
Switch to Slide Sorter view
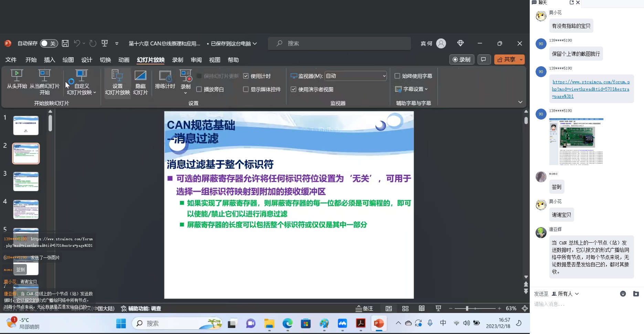click(x=405, y=308)
